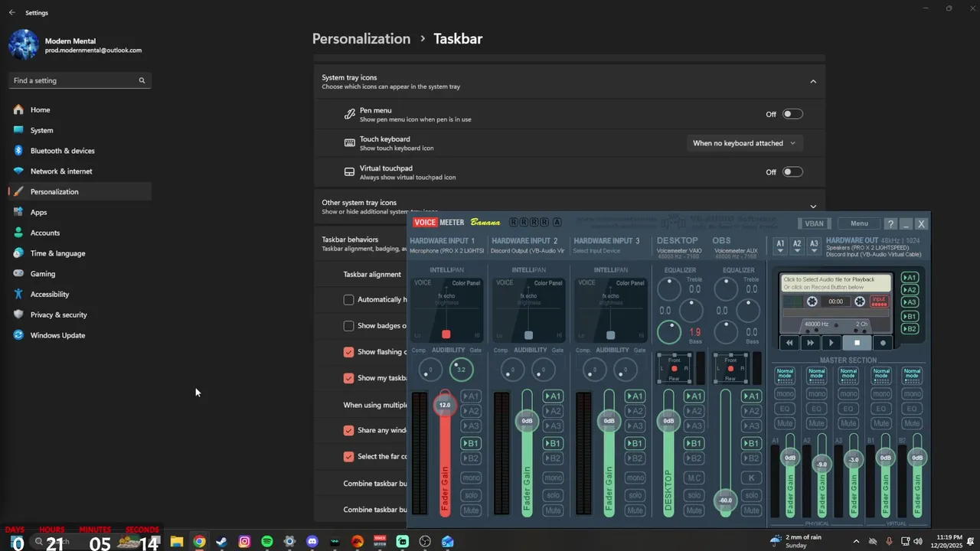
Task: Show hidden icons in system tray
Action: [x=854, y=541]
